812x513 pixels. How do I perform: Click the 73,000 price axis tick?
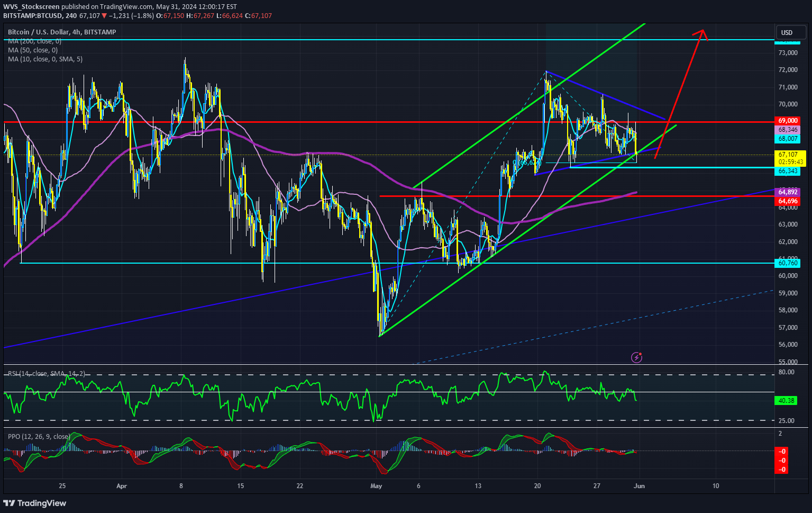coord(788,53)
